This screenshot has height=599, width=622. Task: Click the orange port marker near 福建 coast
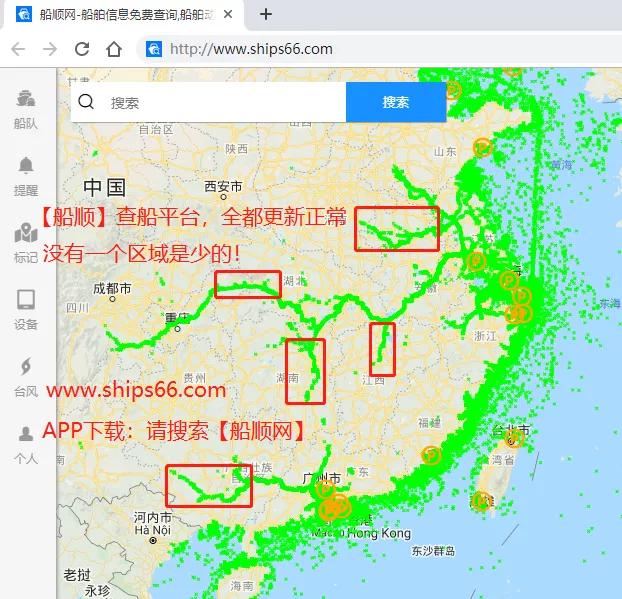tap(431, 455)
